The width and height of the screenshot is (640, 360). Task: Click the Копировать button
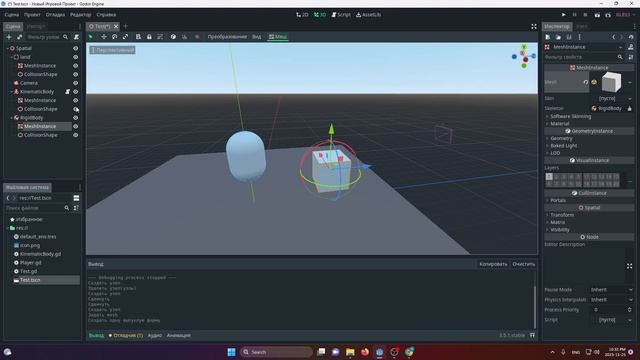point(493,264)
